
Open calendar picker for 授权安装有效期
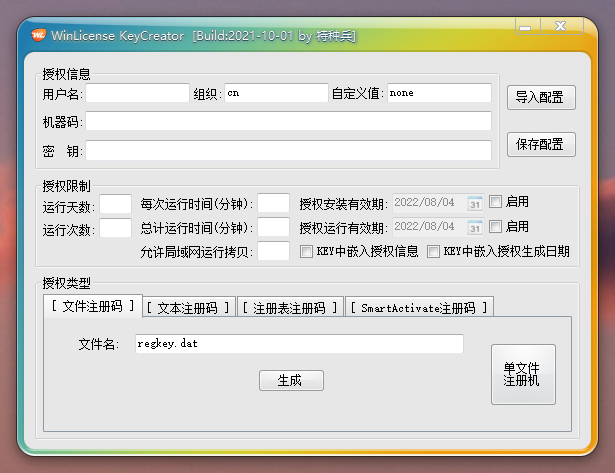[x=475, y=203]
